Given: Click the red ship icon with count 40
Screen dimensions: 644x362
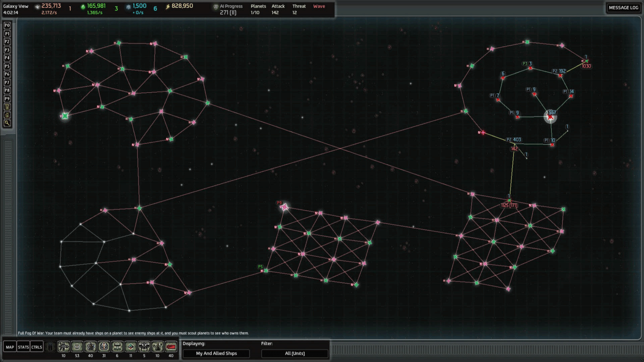Looking at the screenshot, I should pos(171,346).
